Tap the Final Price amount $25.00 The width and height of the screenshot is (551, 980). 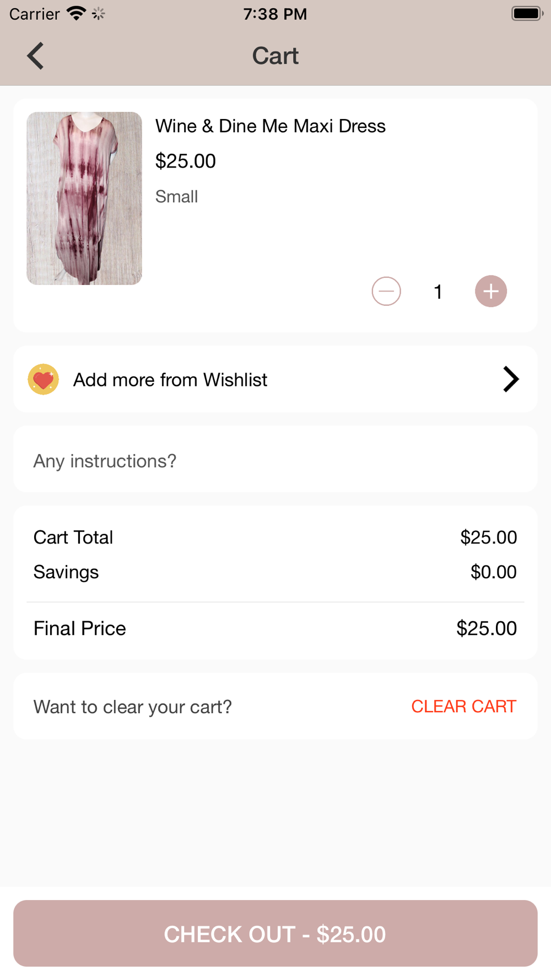[x=487, y=628]
